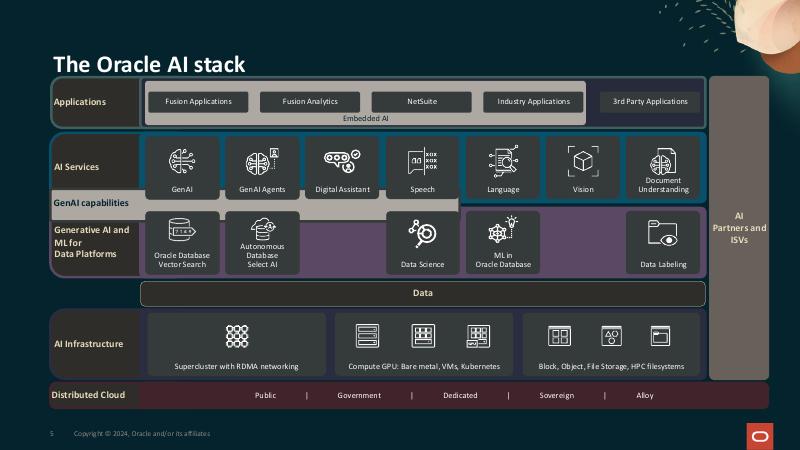
Task: Click the Document Understanding icon
Action: tap(663, 161)
